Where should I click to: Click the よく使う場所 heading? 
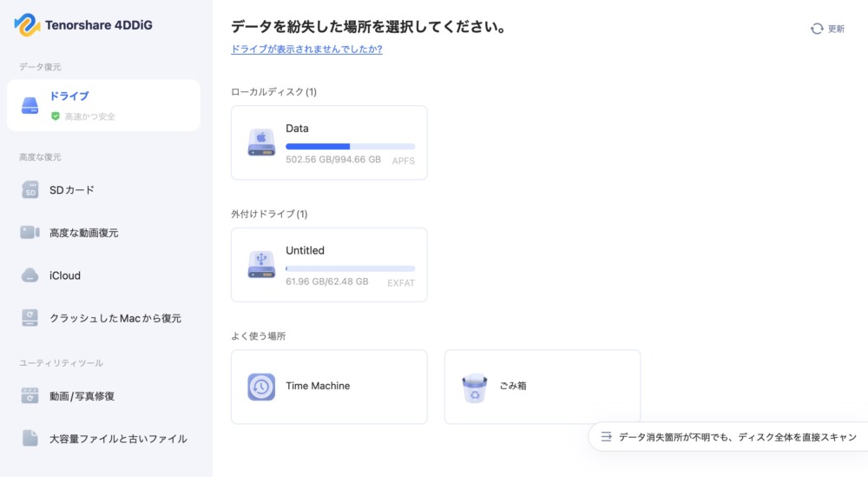point(258,336)
